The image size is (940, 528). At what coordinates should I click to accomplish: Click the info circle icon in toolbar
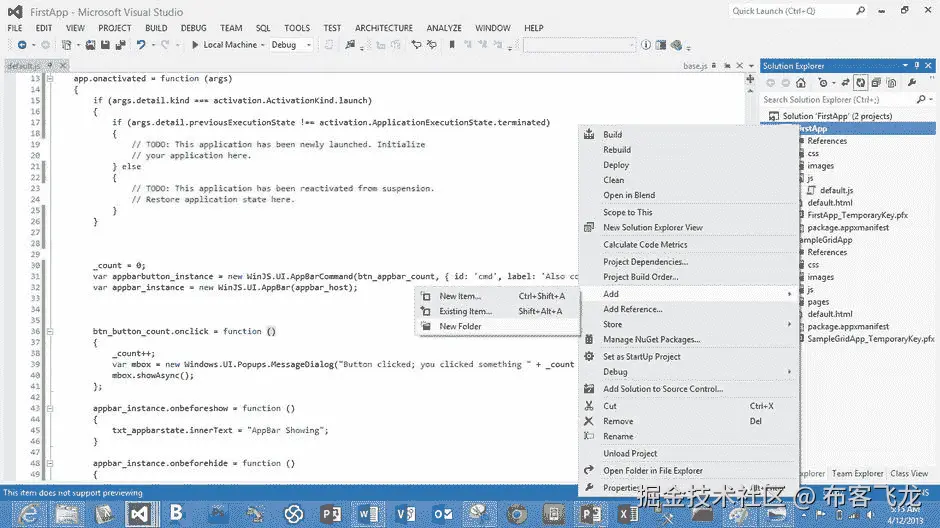(x=646, y=45)
